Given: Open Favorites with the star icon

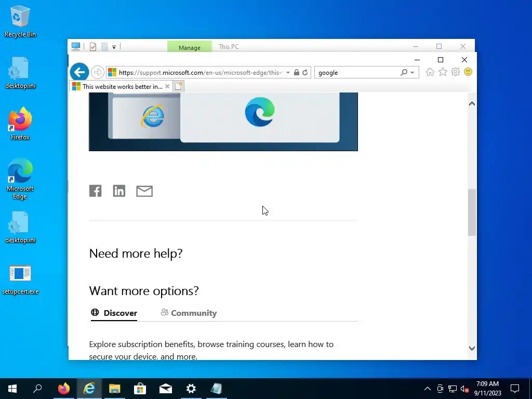Looking at the screenshot, I should pyautogui.click(x=443, y=72).
